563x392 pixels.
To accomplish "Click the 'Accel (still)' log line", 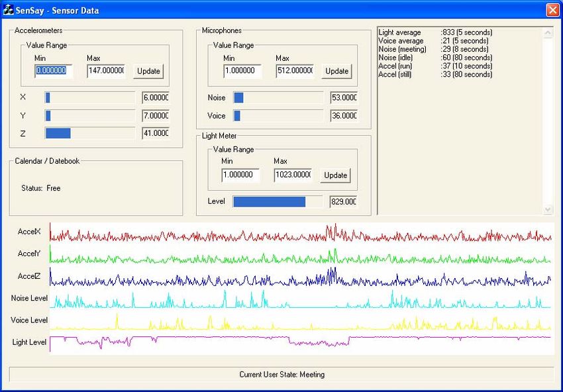I will (x=436, y=74).
